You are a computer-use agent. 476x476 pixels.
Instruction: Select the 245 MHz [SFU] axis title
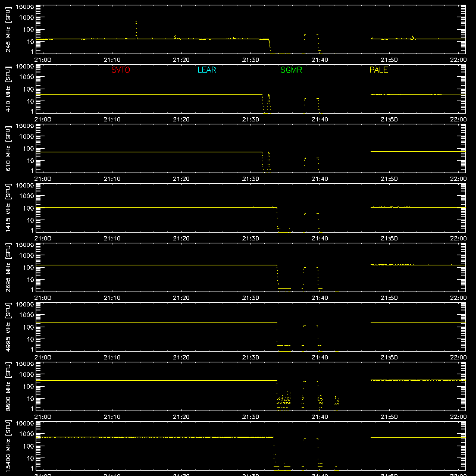pyautogui.click(x=8, y=29)
